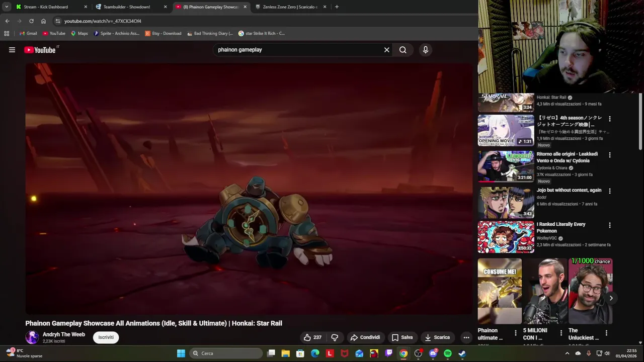Click the Phainon video player
The height and width of the screenshot is (362, 644).
click(x=249, y=189)
